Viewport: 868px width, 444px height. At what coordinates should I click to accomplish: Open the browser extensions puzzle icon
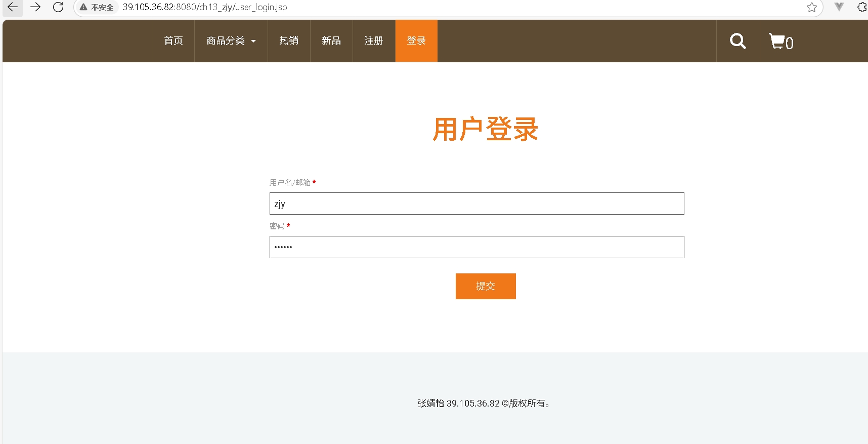(861, 7)
